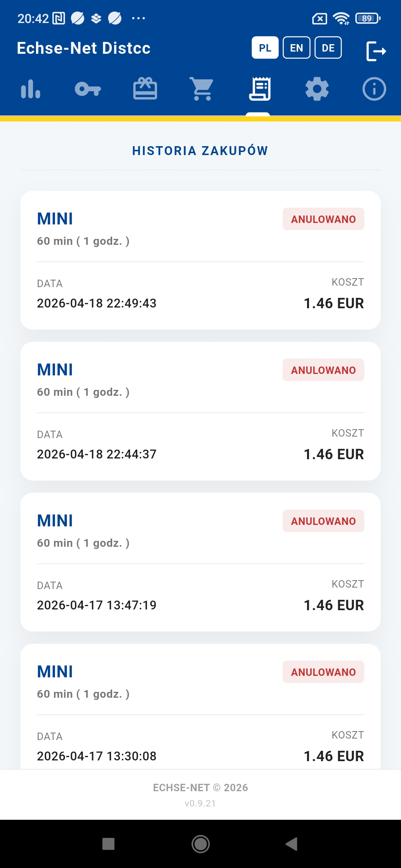Open MINI purchase from 2026-04-17 13:47:19
Viewport: 401px width, 868px height.
[x=200, y=562]
